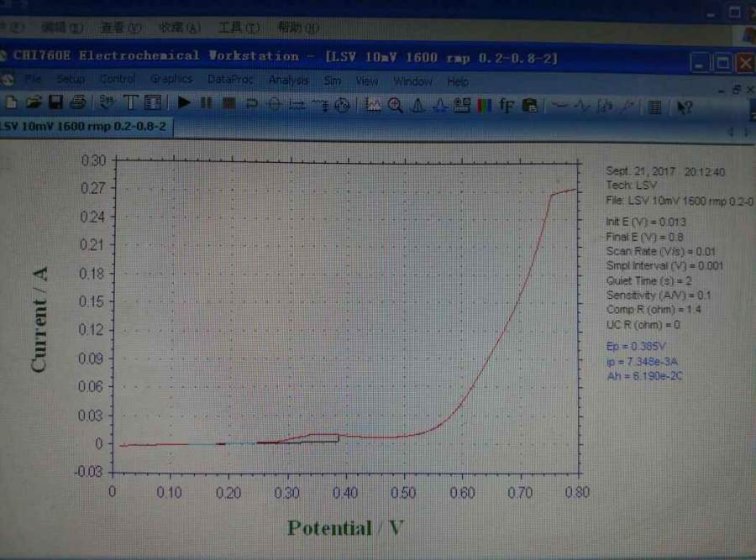Copy plot to clipboard icon
756x560 pixels.
529,106
